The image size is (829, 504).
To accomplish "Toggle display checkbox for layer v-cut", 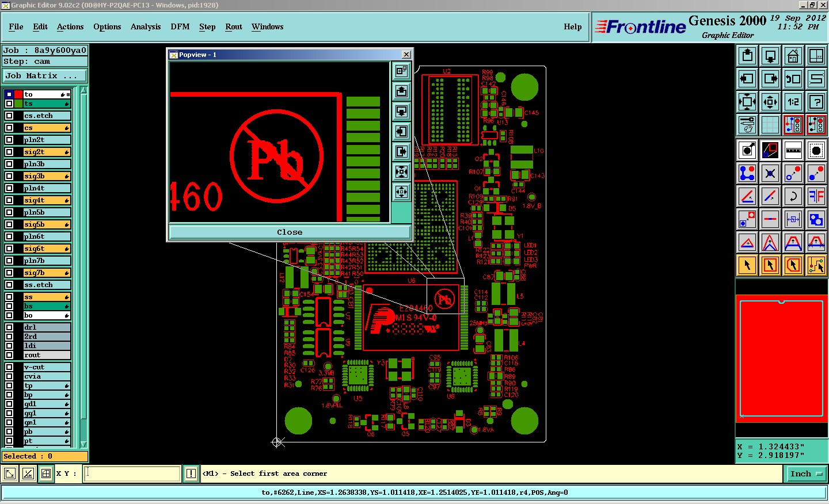I will coord(9,367).
